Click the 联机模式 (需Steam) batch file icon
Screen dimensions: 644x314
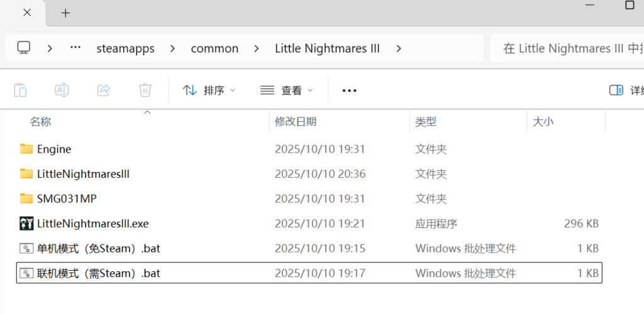pyautogui.click(x=26, y=273)
